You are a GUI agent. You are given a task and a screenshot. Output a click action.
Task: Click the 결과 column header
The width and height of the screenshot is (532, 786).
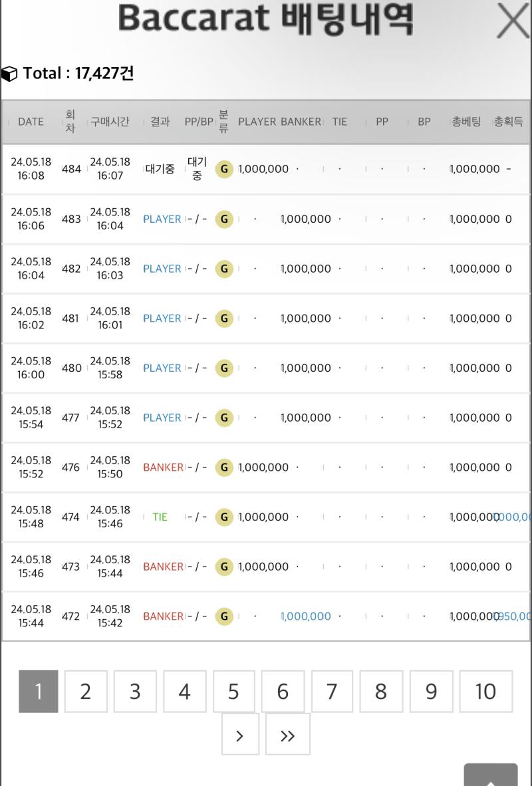160,122
